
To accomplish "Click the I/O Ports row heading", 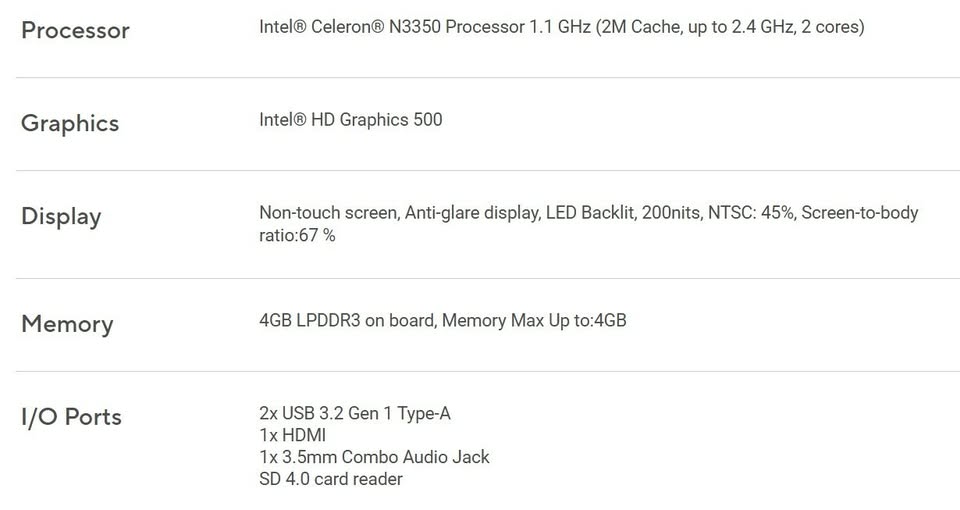I will pos(71,417).
